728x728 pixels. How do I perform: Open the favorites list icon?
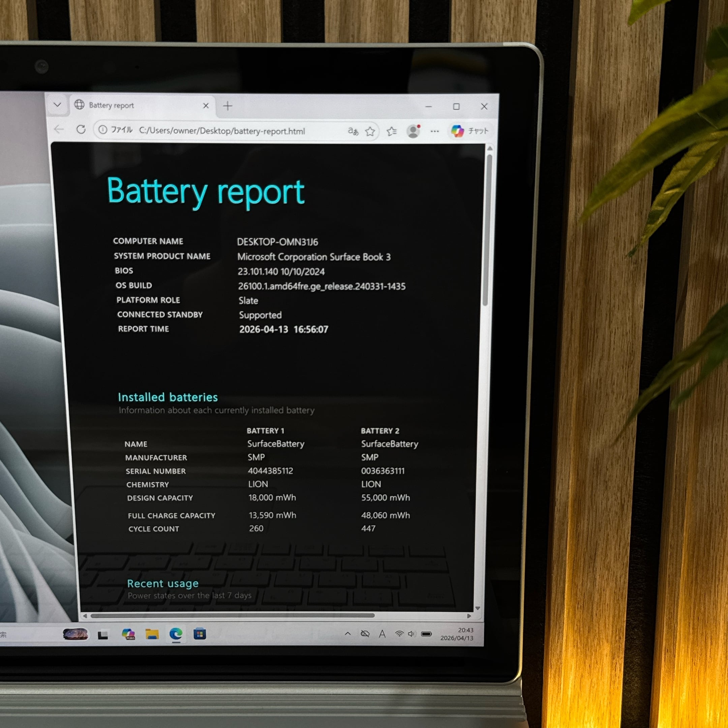[x=392, y=131]
